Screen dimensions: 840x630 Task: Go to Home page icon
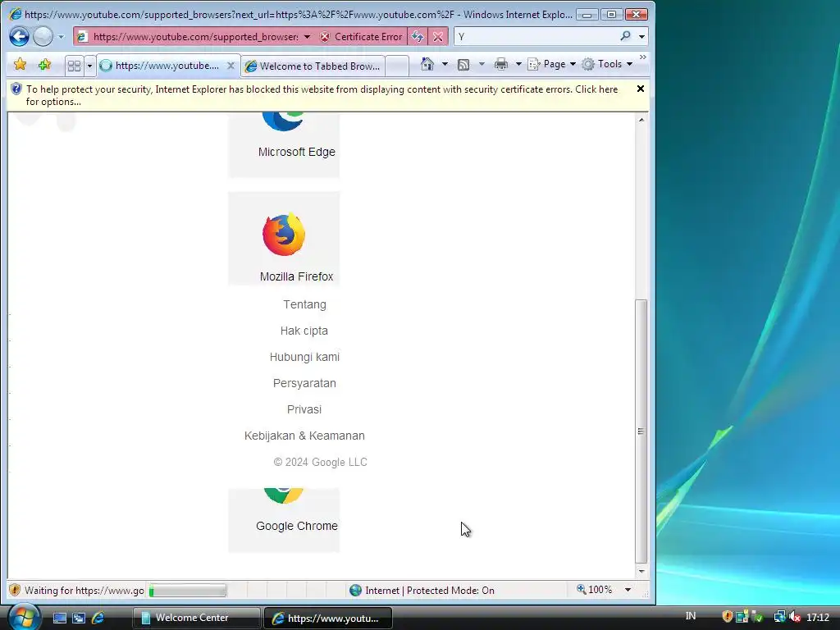click(427, 64)
